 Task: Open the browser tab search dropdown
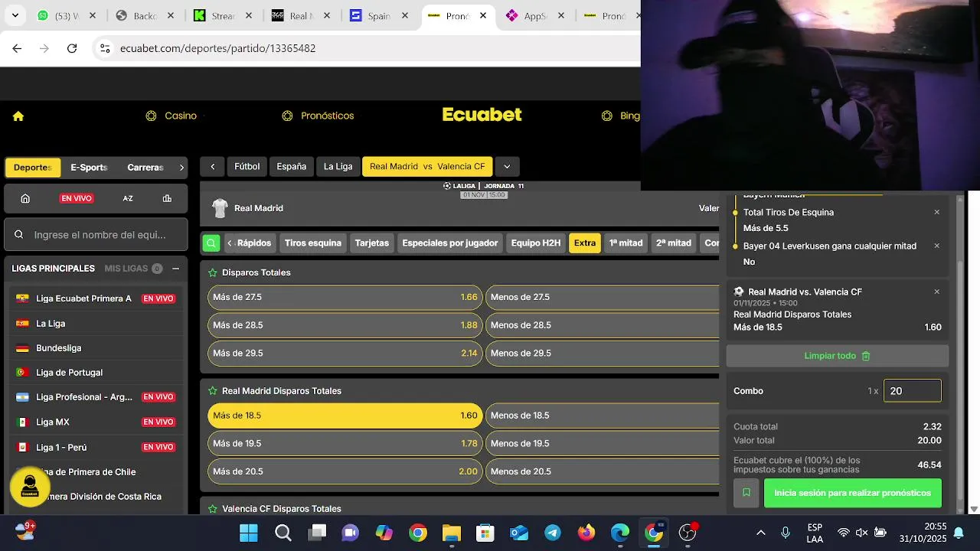15,15
